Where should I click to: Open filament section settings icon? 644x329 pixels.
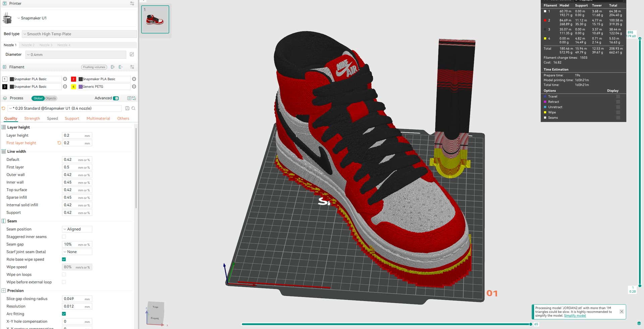pyautogui.click(x=132, y=67)
